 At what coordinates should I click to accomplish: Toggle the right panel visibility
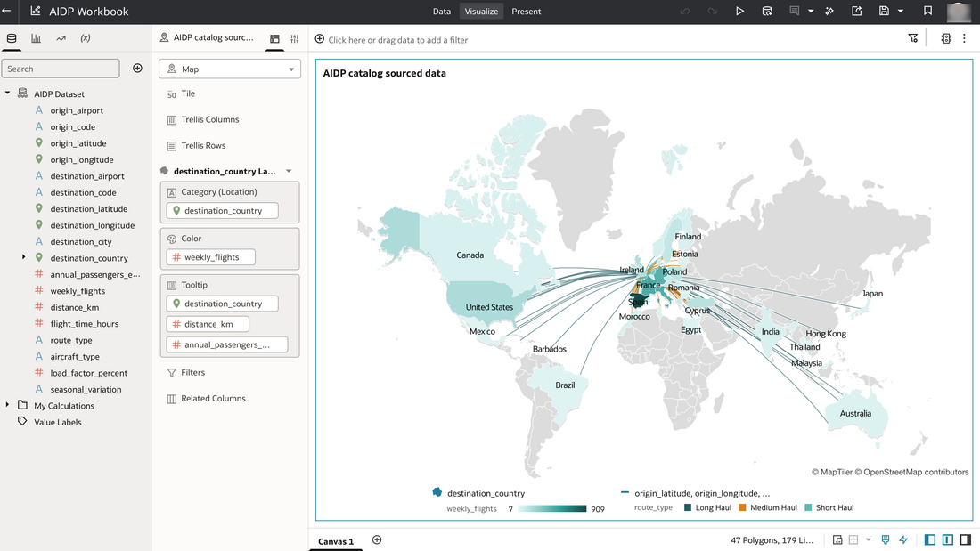click(966, 539)
